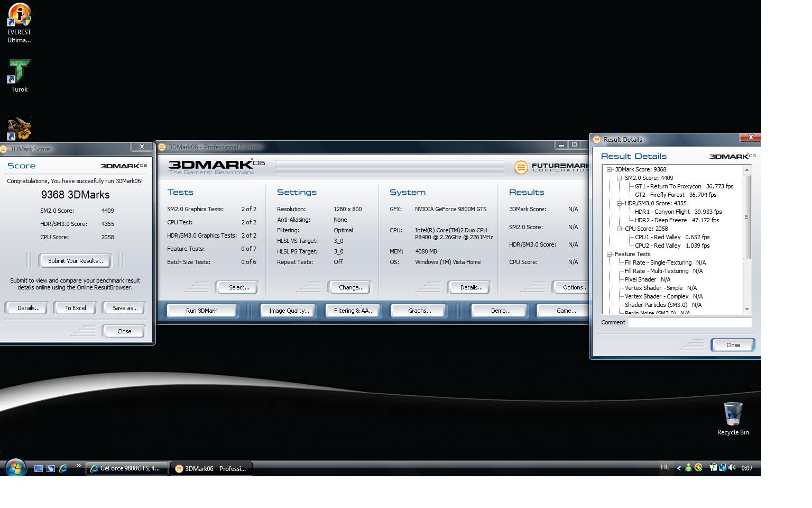The height and width of the screenshot is (508, 812).
Task: Select HDR1 - Canyon Flight row
Action: pyautogui.click(x=678, y=212)
